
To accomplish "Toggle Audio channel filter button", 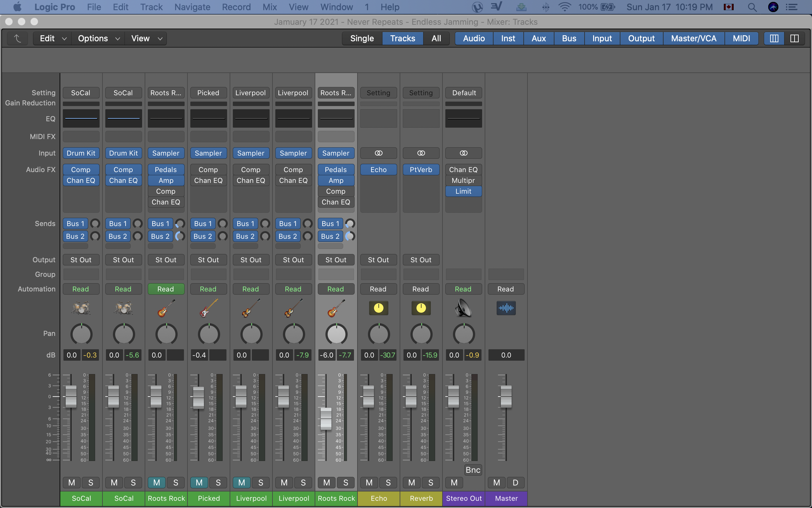I will (474, 38).
